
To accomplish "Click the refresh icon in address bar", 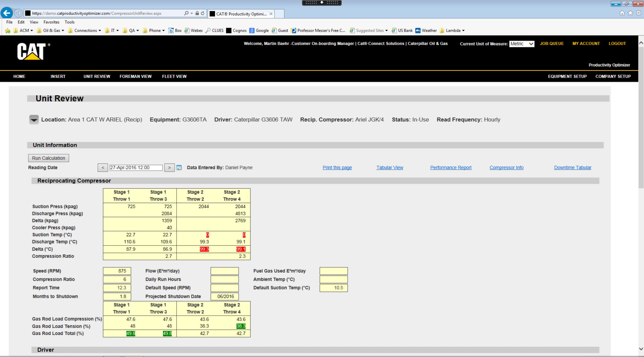I will point(203,13).
